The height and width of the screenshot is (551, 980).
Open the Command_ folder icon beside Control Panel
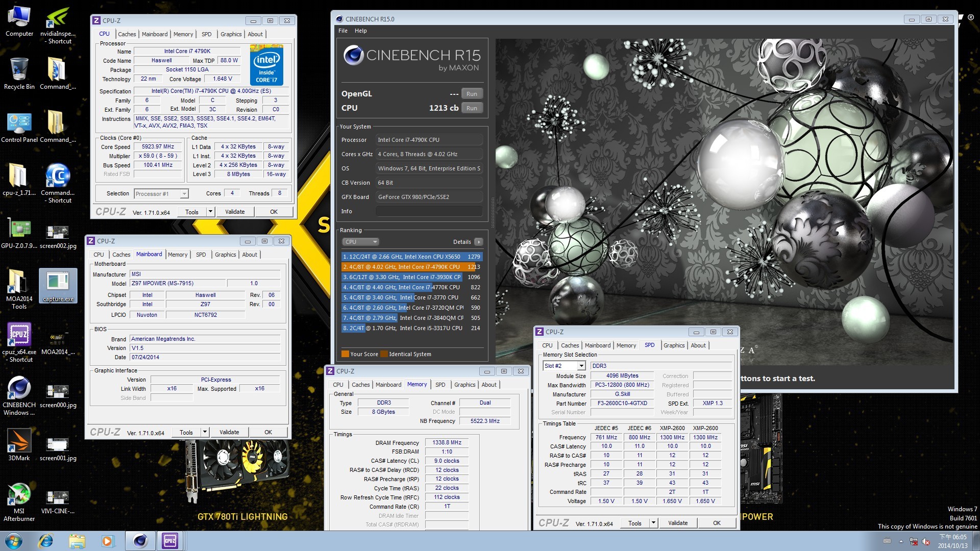coord(58,127)
